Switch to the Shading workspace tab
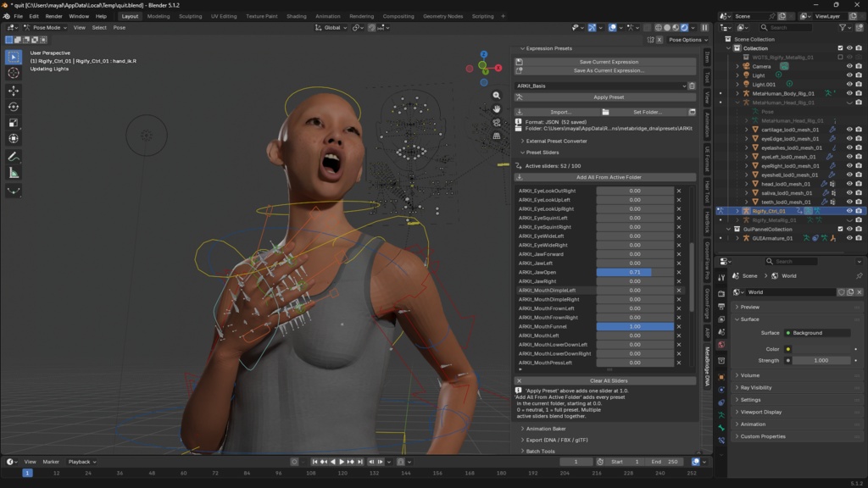 click(x=296, y=17)
